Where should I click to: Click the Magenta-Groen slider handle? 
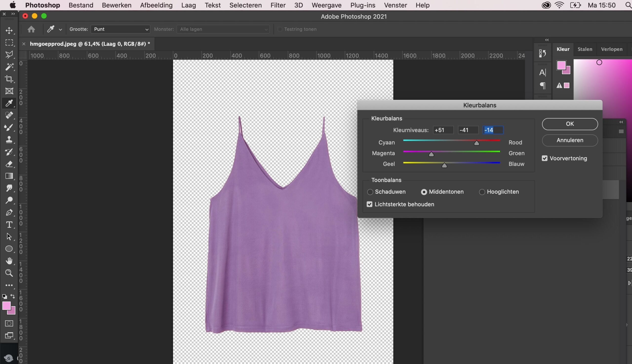[431, 154]
